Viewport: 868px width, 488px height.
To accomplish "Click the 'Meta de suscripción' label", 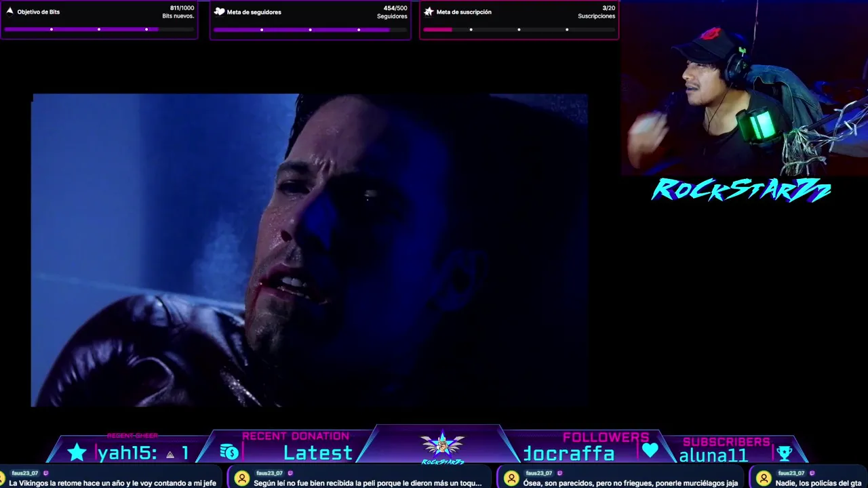I will point(464,12).
